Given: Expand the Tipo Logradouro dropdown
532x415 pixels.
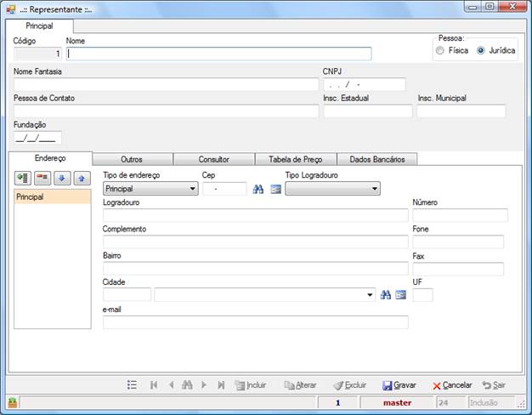Looking at the screenshot, I should point(333,189).
